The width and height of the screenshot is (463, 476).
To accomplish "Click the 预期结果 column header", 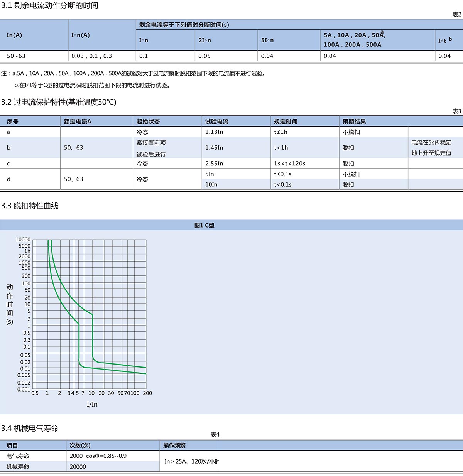I will coord(354,122).
